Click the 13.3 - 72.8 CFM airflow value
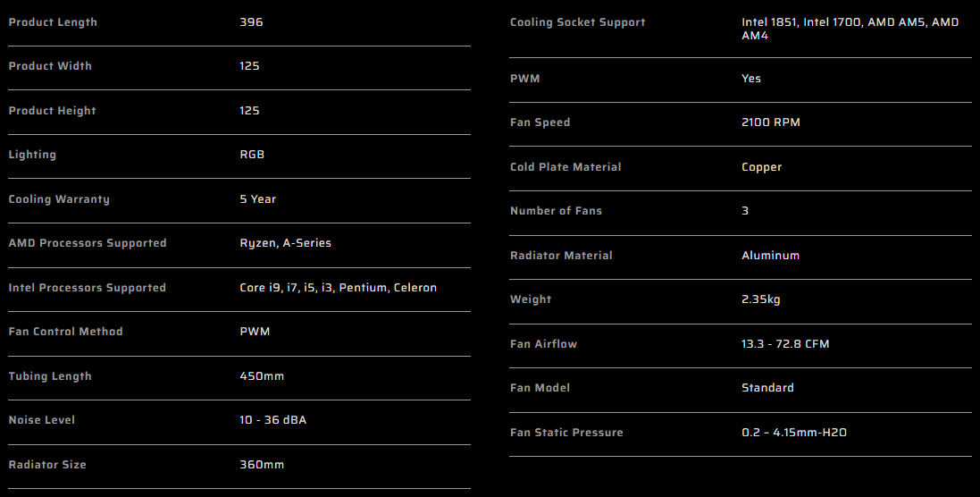Viewport: 980px width, 497px height. [x=785, y=344]
